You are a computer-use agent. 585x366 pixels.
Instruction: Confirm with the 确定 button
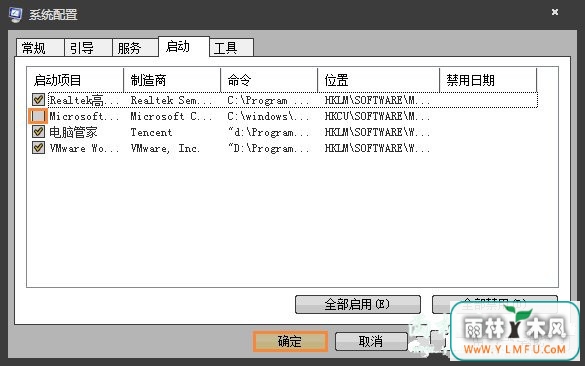290,341
